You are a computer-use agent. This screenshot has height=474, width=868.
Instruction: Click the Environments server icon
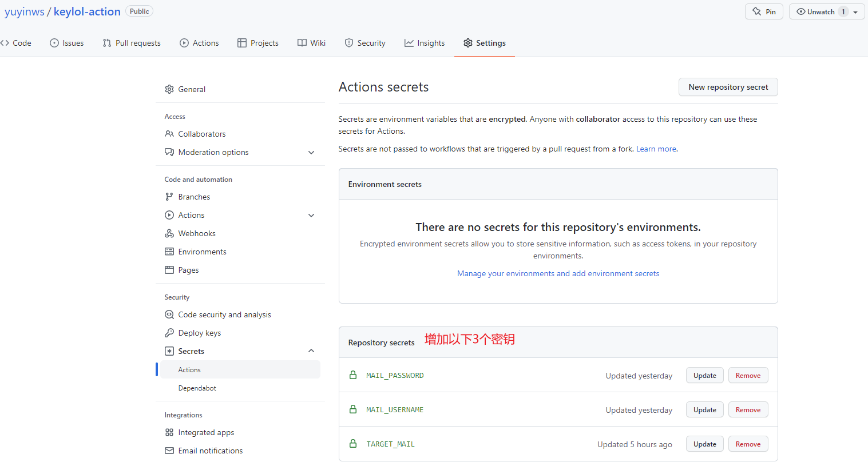coord(169,252)
